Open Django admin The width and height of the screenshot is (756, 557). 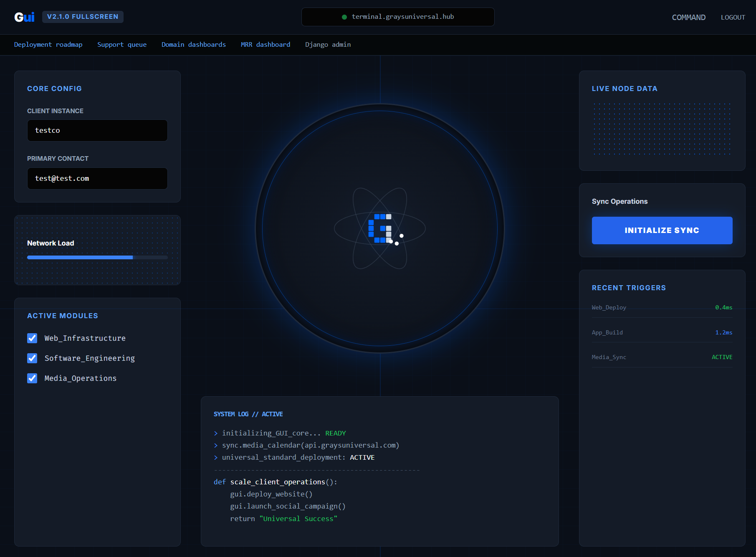pos(328,45)
